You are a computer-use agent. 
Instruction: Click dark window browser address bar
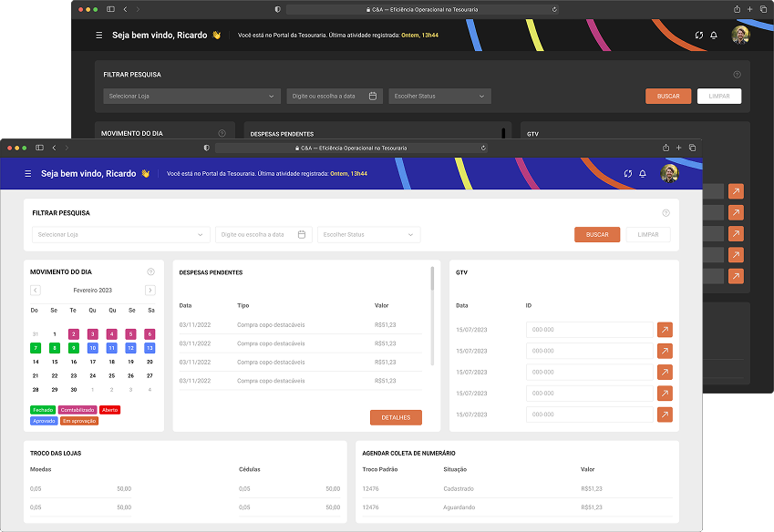tap(422, 9)
